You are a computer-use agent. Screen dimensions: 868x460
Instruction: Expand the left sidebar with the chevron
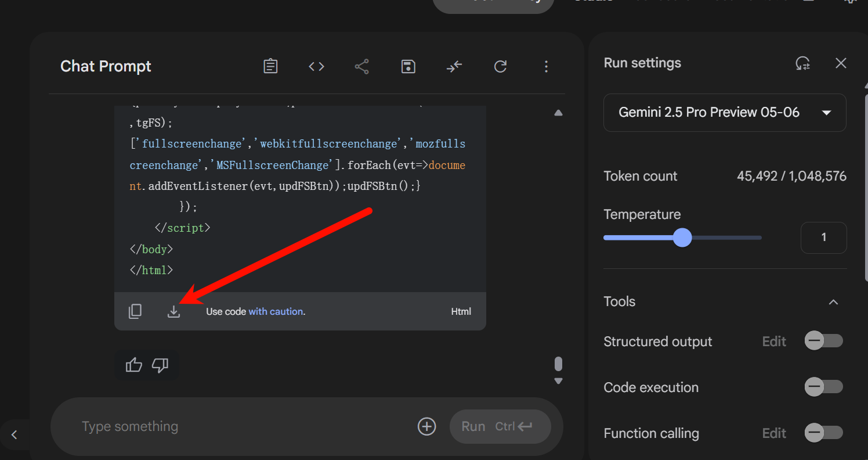(x=15, y=434)
